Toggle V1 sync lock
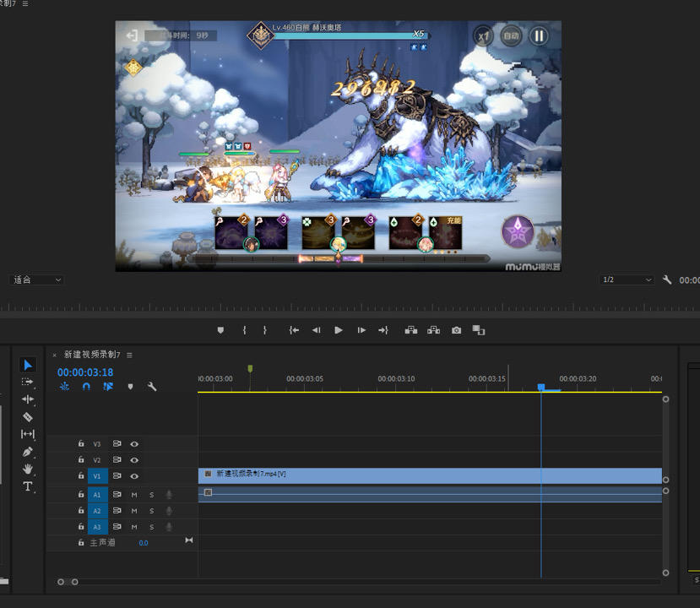 click(x=117, y=476)
